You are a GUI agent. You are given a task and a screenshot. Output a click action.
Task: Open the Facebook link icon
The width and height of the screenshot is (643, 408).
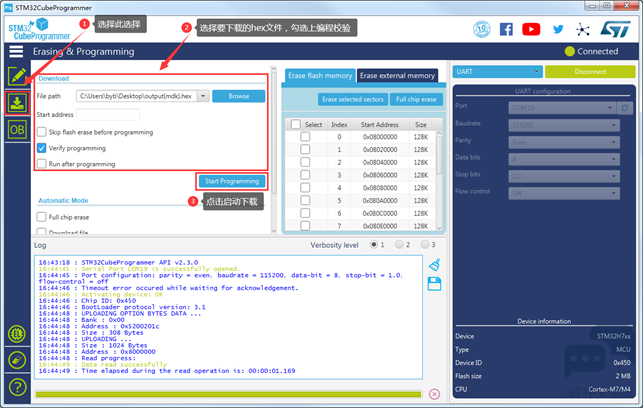point(506,29)
